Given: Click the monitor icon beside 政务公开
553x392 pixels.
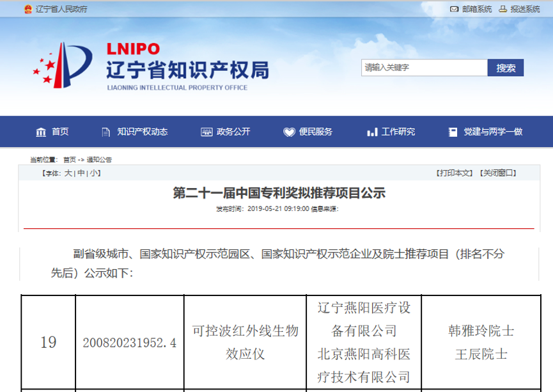Looking at the screenshot, I should click(x=206, y=132).
